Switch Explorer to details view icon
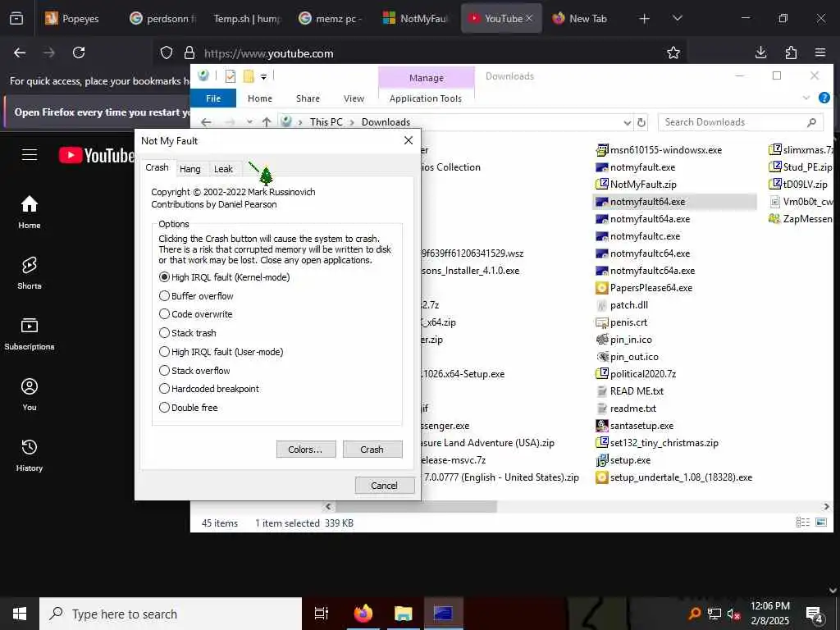840x630 pixels. pyautogui.click(x=802, y=523)
